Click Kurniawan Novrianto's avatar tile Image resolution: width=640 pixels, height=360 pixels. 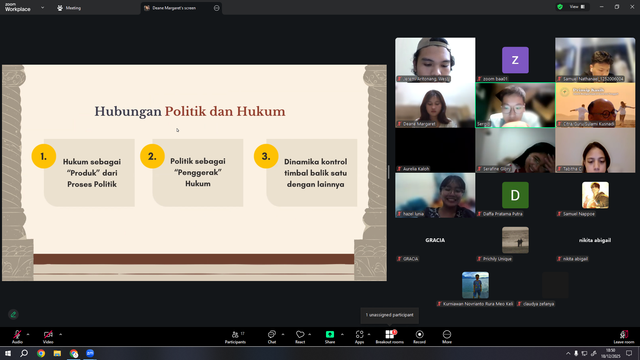(x=475, y=285)
